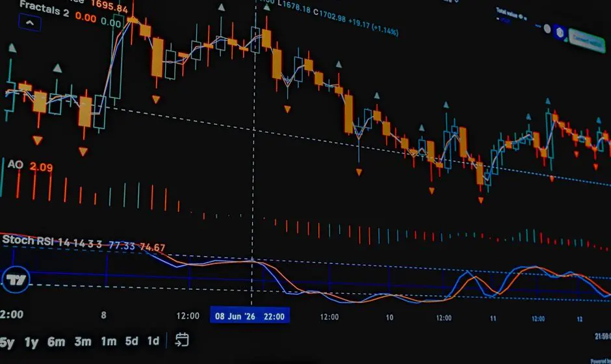The image size is (611, 364).
Task: Click the close price C1702.98
Action: [x=330, y=16]
